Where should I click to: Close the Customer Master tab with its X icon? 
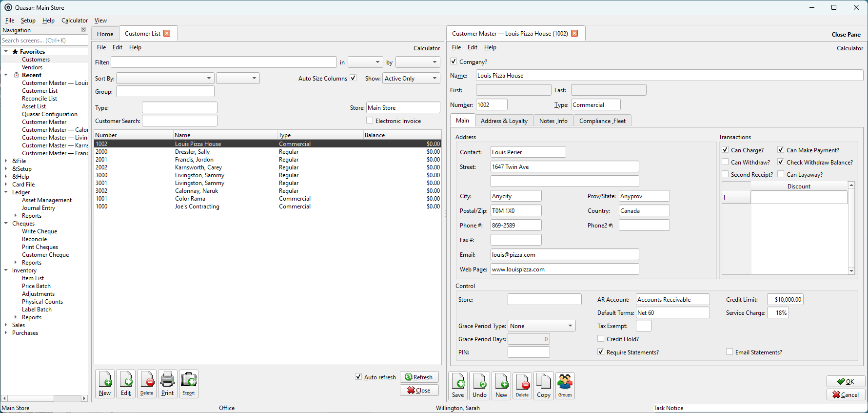tap(574, 33)
